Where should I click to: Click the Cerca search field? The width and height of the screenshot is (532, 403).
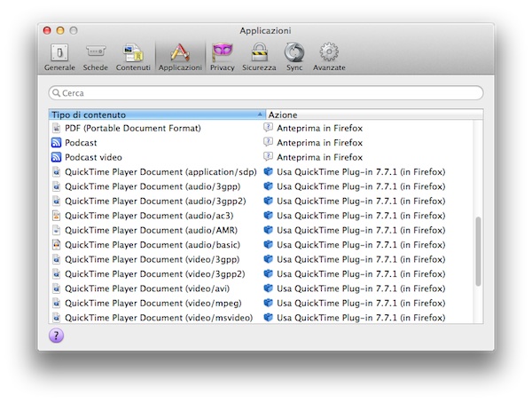pos(266,93)
